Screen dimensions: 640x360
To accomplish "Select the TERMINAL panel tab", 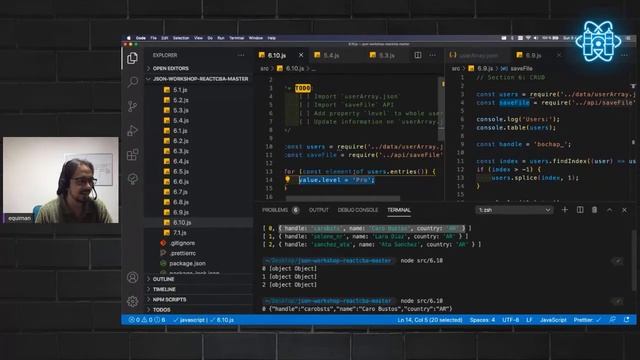I will pyautogui.click(x=399, y=210).
